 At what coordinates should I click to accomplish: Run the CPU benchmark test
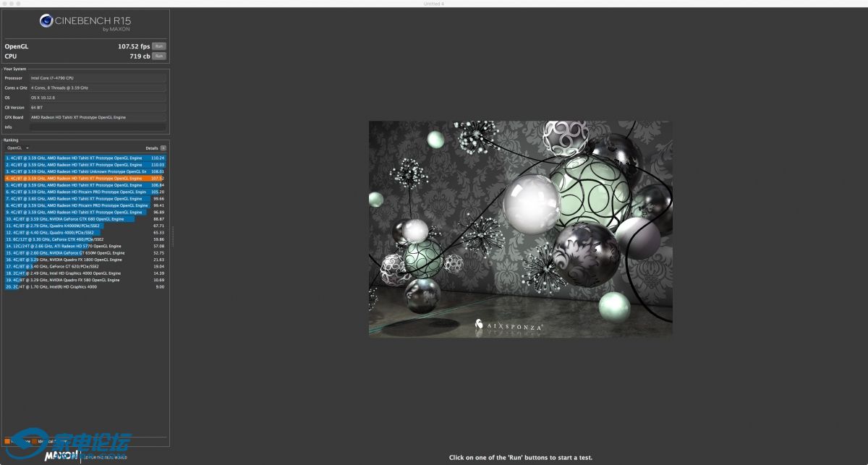coord(158,56)
